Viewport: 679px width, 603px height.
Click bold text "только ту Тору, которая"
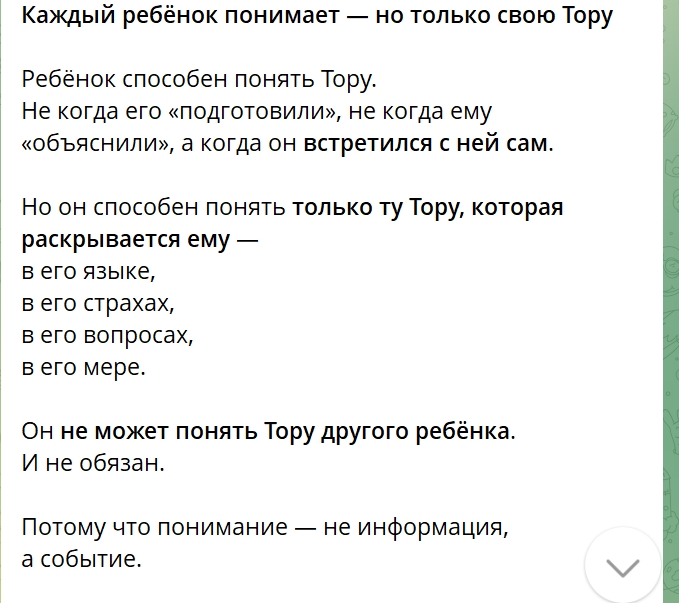[427, 208]
